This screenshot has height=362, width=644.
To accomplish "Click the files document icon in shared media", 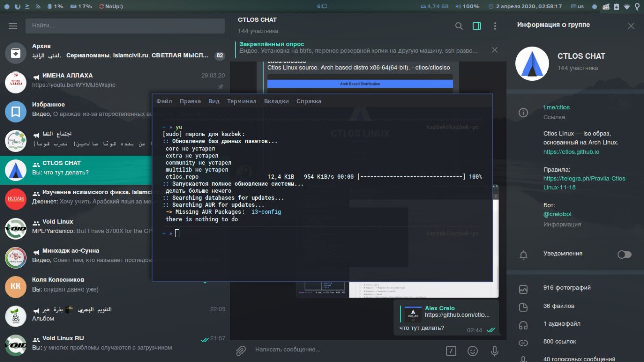I will [523, 307].
